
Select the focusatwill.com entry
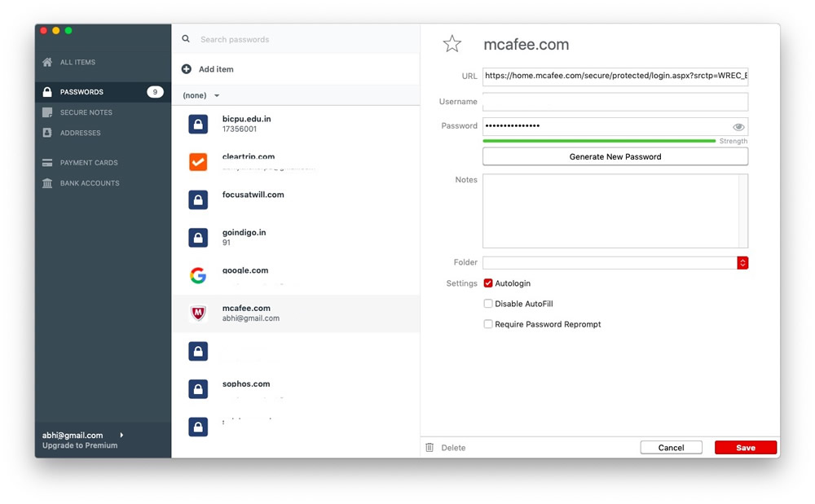click(x=296, y=199)
